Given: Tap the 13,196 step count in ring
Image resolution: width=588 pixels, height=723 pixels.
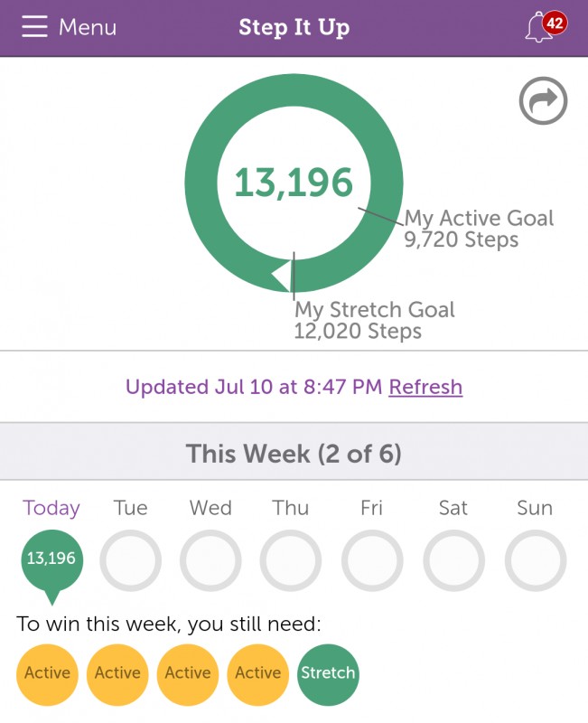Looking at the screenshot, I should point(294,183).
